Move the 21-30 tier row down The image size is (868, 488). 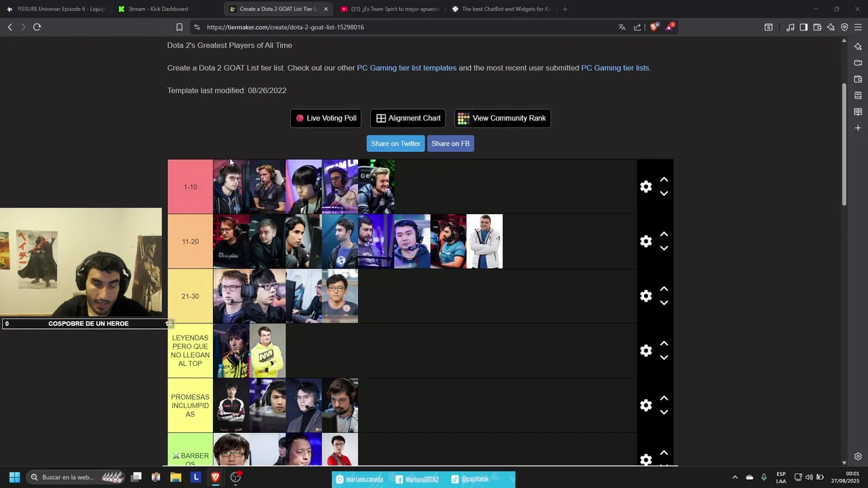[x=664, y=303]
